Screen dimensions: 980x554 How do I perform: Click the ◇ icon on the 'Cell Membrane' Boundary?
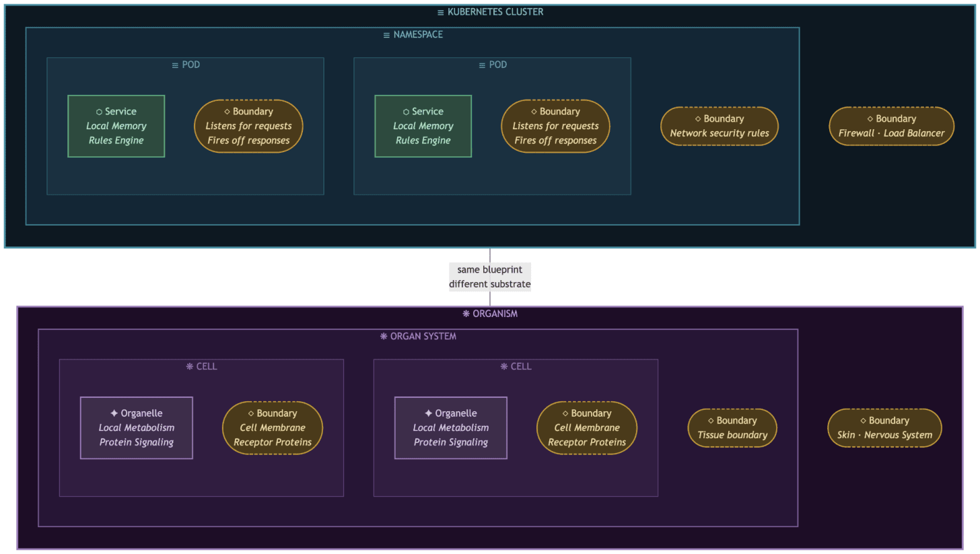[251, 413]
